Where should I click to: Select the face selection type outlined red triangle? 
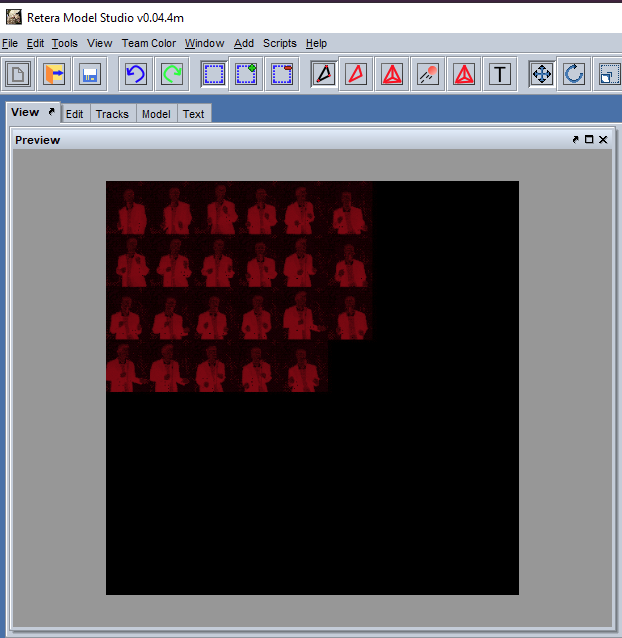(x=356, y=74)
